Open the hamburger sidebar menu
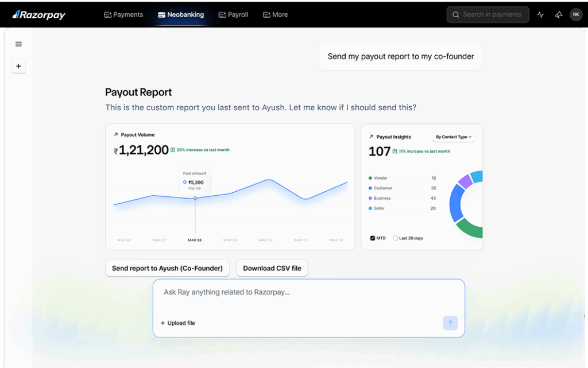The image size is (588, 368). [18, 44]
